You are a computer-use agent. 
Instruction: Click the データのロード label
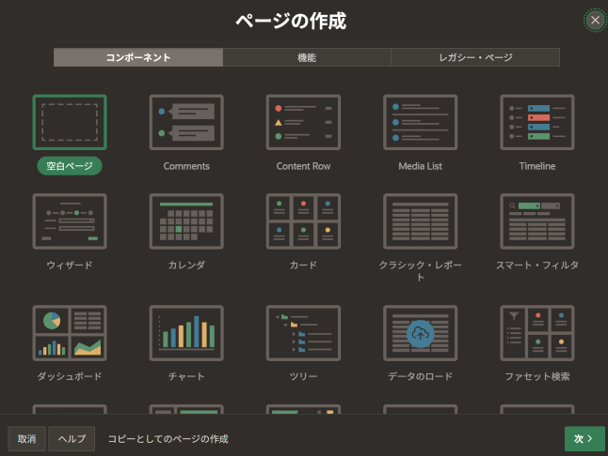tap(420, 376)
